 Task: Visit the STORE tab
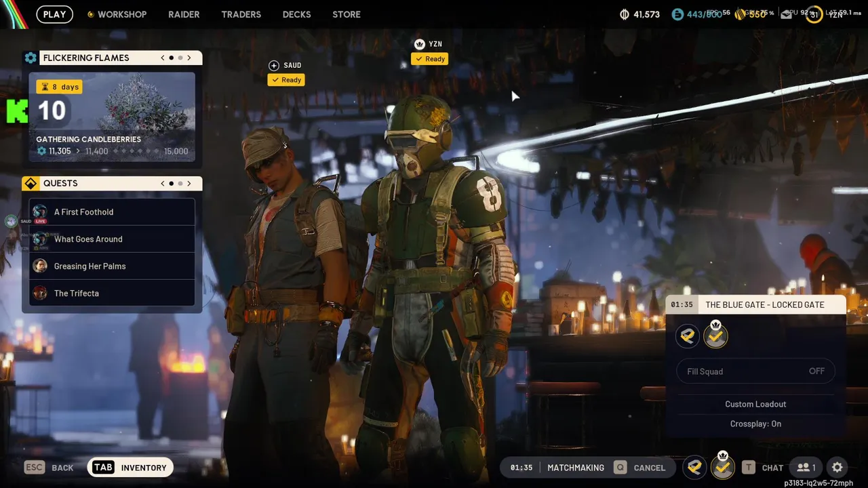(347, 14)
